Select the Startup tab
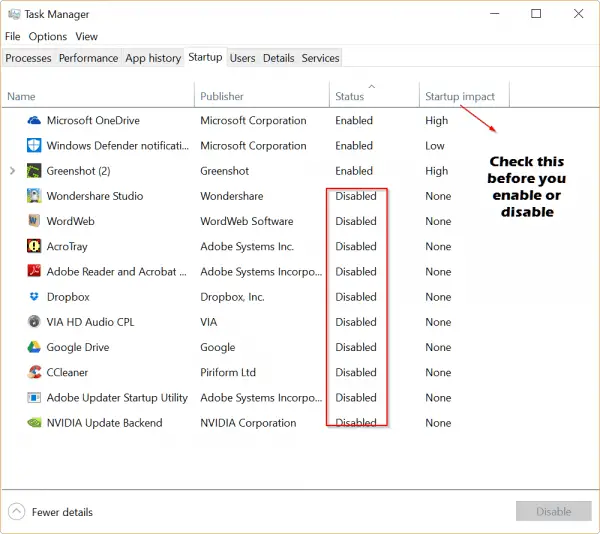 coord(205,57)
